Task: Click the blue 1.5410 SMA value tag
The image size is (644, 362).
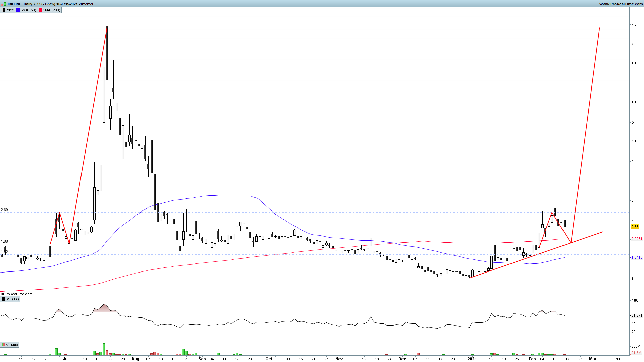Action: click(x=637, y=257)
